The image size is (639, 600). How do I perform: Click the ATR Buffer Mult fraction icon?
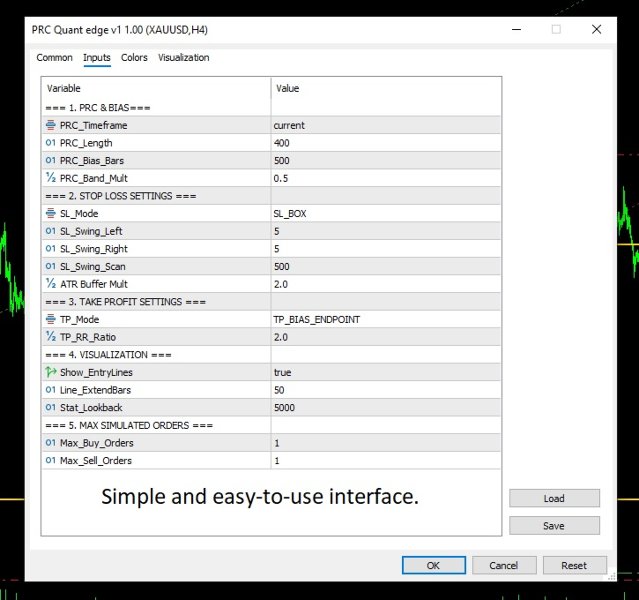click(x=50, y=284)
